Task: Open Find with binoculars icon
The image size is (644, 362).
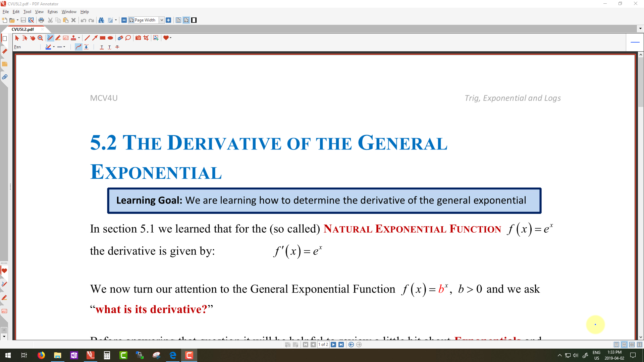Action: point(101,20)
